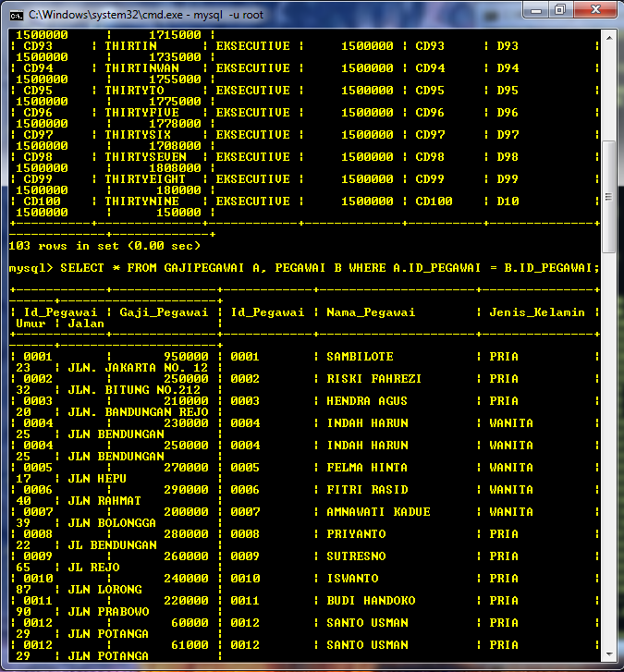Click the name THIRTYSIX
Viewport: 624px width, 672px height.
138,135
